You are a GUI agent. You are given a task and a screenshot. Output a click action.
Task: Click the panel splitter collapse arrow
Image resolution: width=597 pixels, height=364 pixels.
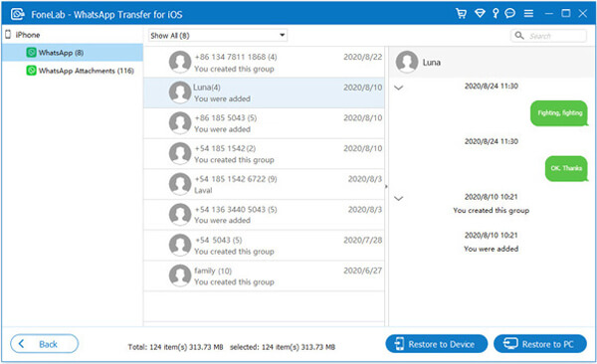pyautogui.click(x=386, y=187)
